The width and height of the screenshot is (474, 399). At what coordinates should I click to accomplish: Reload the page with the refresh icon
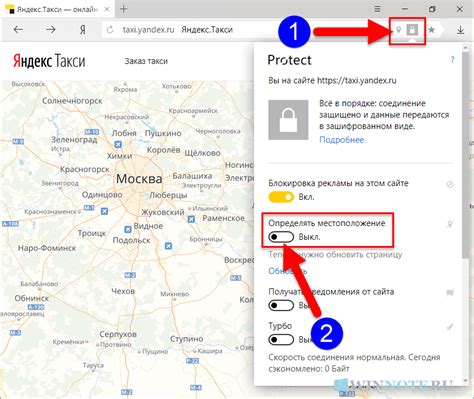coord(110,30)
